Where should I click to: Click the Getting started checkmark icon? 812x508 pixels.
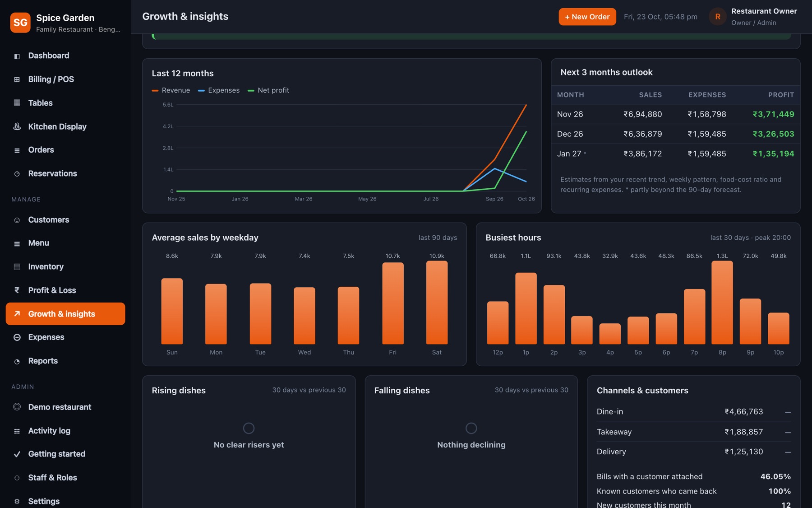[17, 454]
